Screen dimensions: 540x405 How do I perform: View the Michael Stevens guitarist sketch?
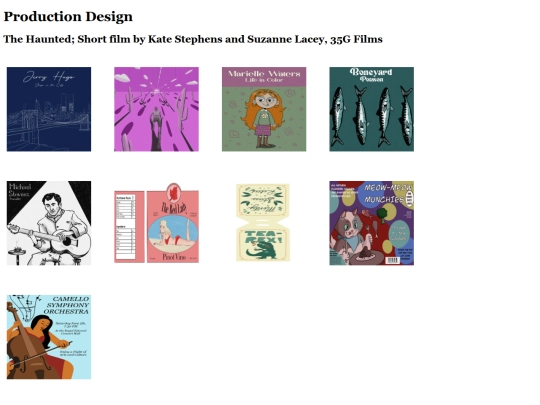(49, 223)
